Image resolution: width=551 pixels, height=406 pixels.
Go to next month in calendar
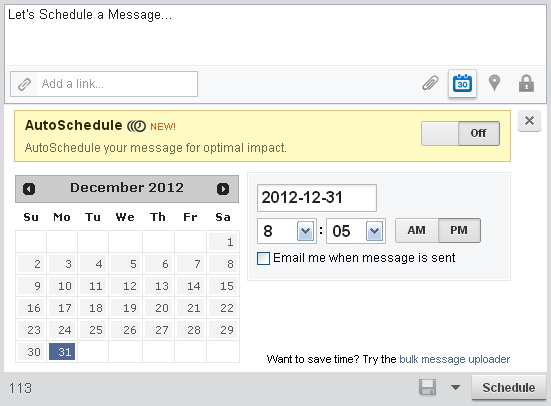click(x=223, y=189)
